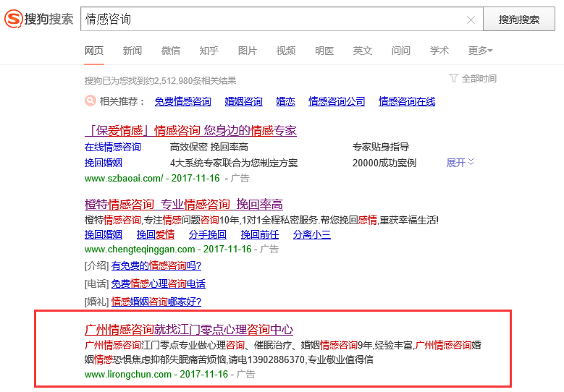Click the 分手挽回 sublink

click(207, 234)
